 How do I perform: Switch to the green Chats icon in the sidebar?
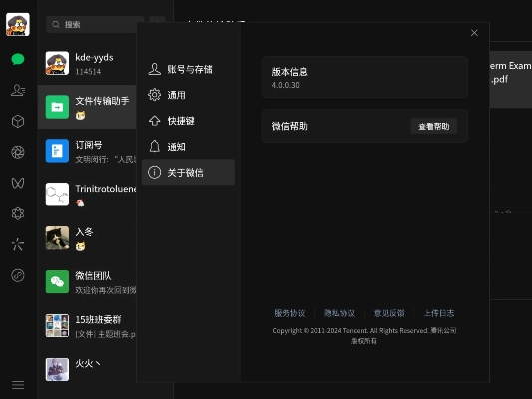(x=18, y=59)
